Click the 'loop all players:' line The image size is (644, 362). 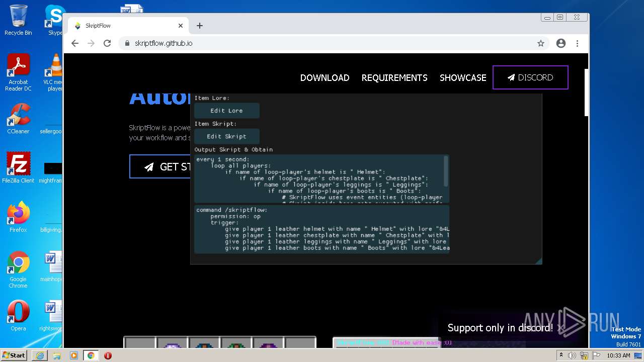click(x=240, y=165)
